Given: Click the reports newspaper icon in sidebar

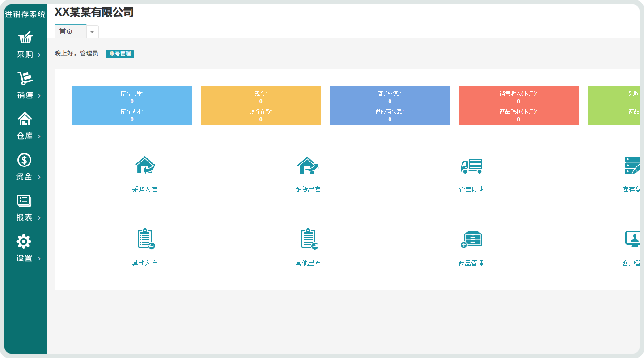Looking at the screenshot, I should 24,200.
